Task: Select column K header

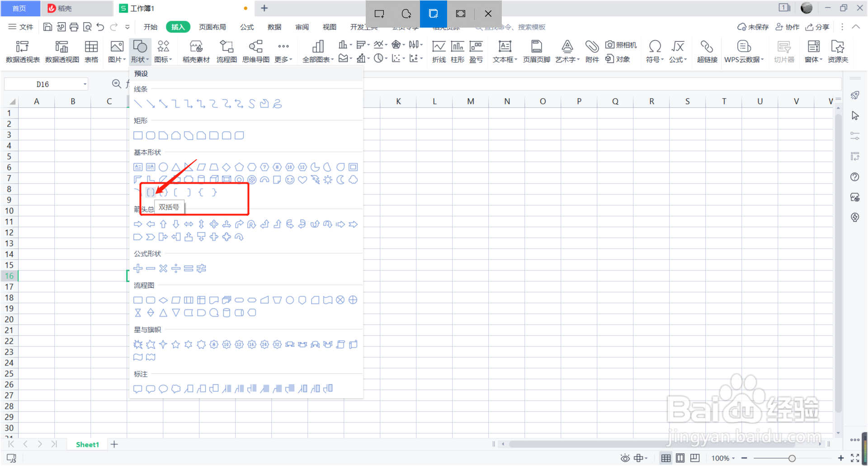Action: pyautogui.click(x=398, y=101)
